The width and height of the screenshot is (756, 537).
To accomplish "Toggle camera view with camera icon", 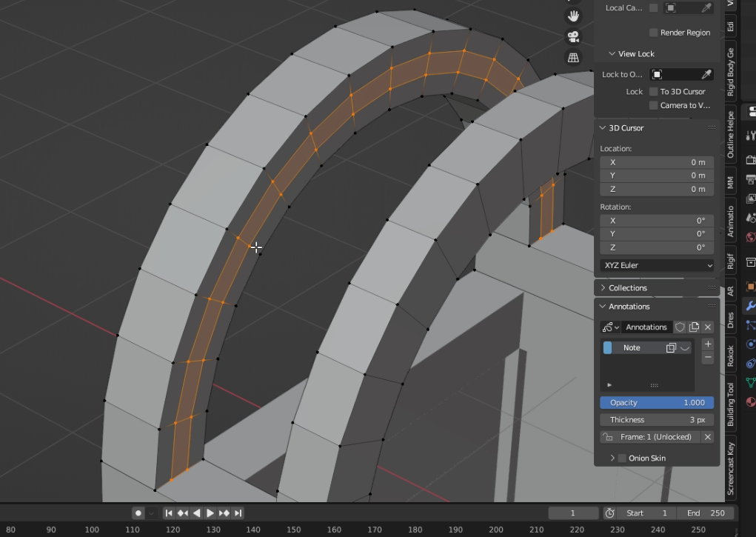I will [573, 37].
